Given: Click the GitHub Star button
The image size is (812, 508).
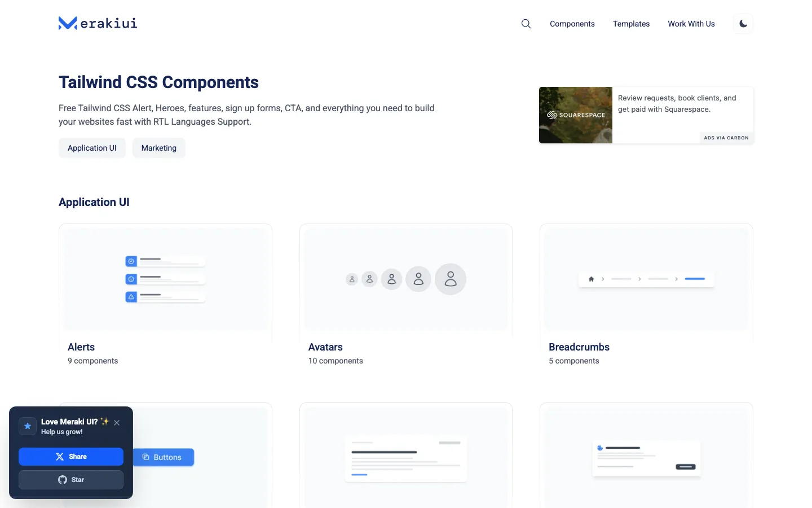Looking at the screenshot, I should [x=71, y=480].
